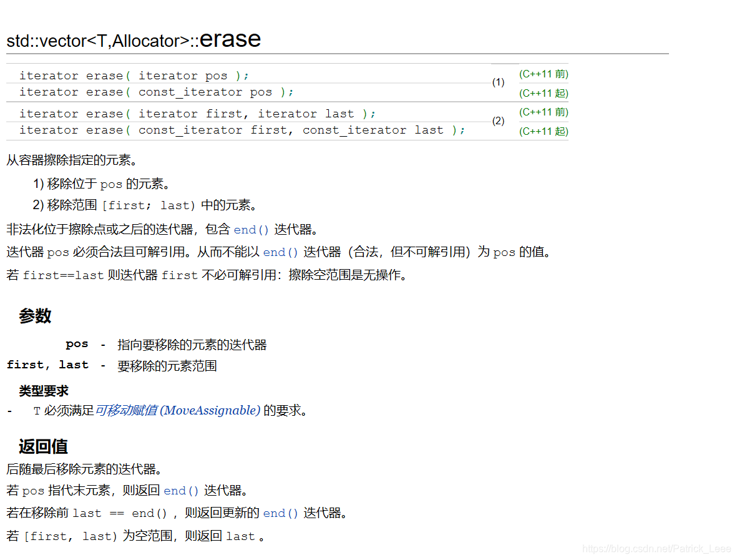Click the overload number (1) marker
The height and width of the screenshot is (560, 737).
pos(497,82)
